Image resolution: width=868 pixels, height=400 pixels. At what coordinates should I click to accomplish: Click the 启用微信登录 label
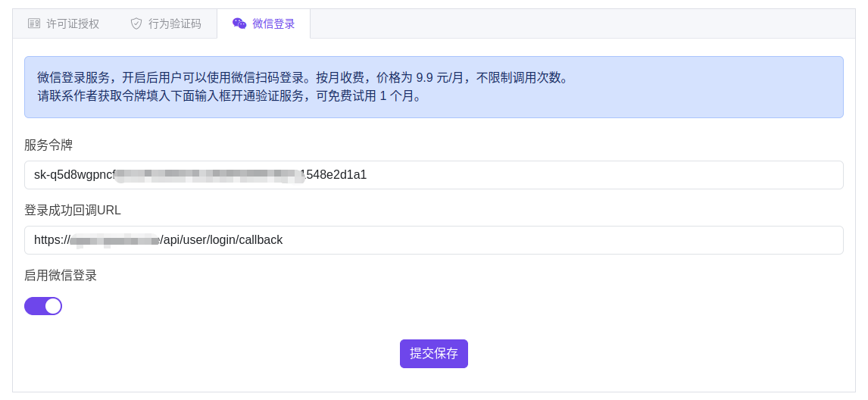pyautogui.click(x=61, y=275)
